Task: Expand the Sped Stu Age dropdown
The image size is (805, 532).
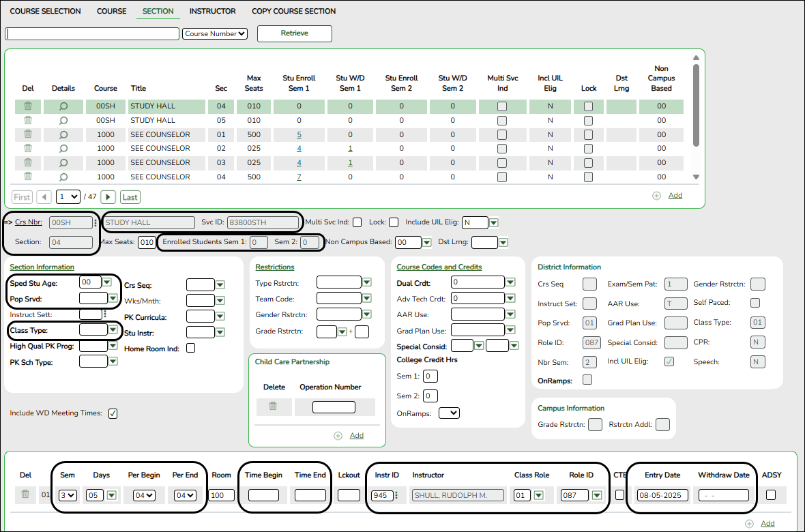Action: coord(107,282)
